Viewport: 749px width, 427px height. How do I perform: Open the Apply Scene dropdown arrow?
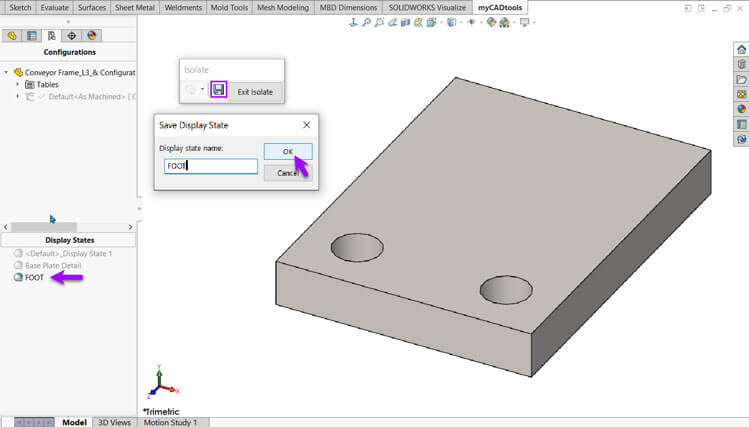click(x=514, y=22)
